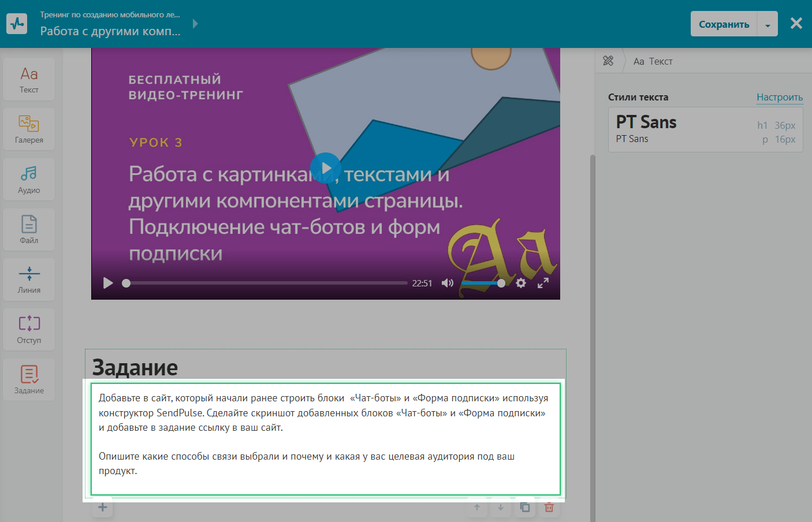Expand the lesson breadcrumb arrow
This screenshot has height=522, width=812.
pyautogui.click(x=195, y=24)
